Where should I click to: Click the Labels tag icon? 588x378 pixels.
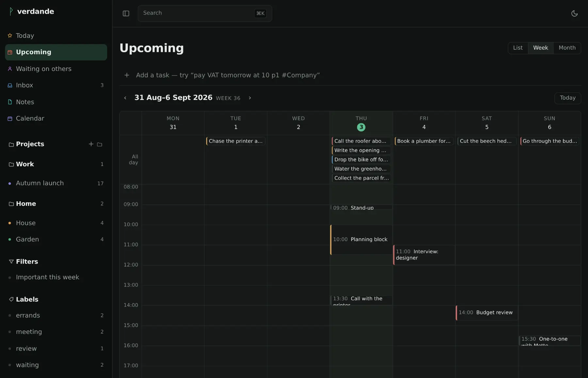point(11,299)
